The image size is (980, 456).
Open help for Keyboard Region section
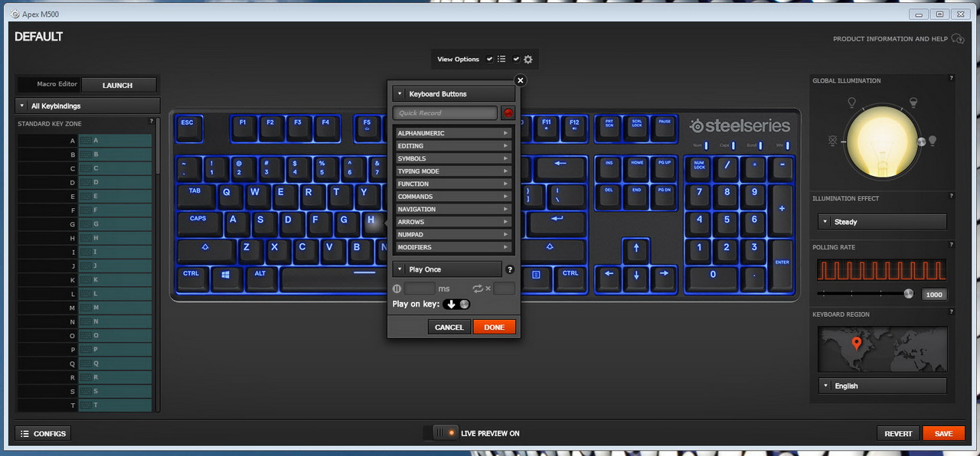[x=952, y=312]
